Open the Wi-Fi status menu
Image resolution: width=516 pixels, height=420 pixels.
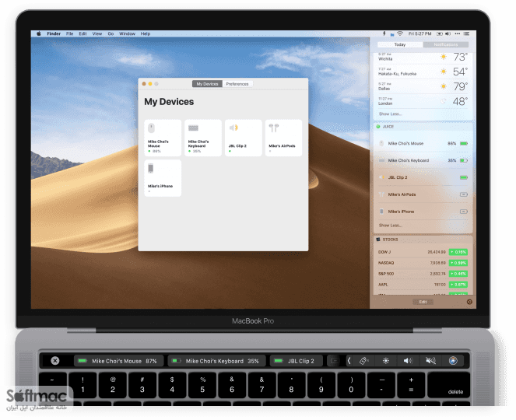(x=400, y=33)
